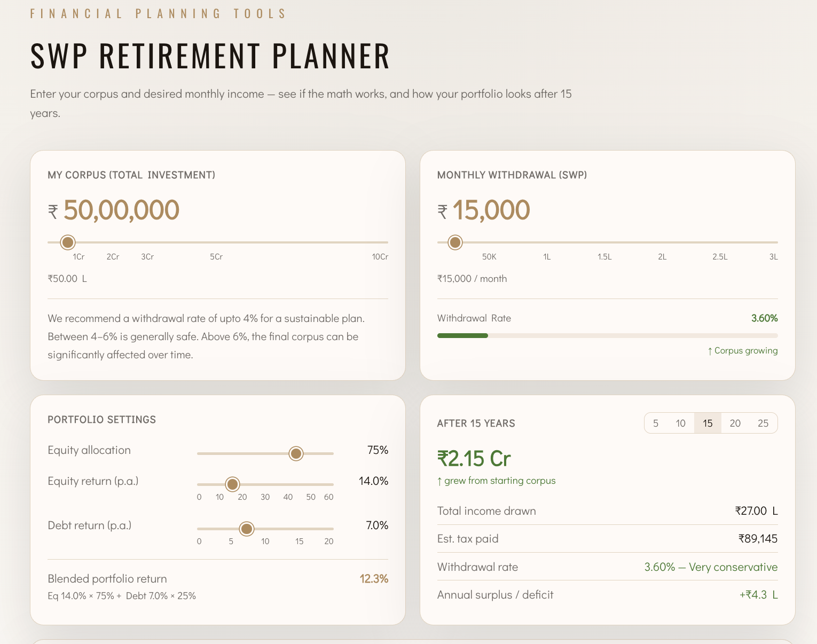The width and height of the screenshot is (817, 644).
Task: Pick the 3L withdrawal tick label
Action: click(773, 257)
